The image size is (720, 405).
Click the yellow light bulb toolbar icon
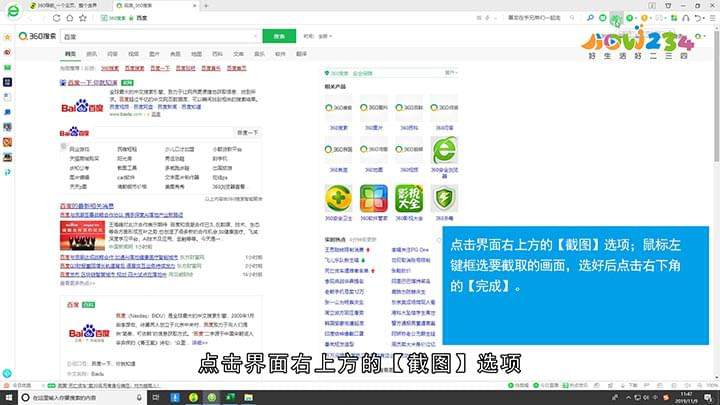tap(644, 18)
